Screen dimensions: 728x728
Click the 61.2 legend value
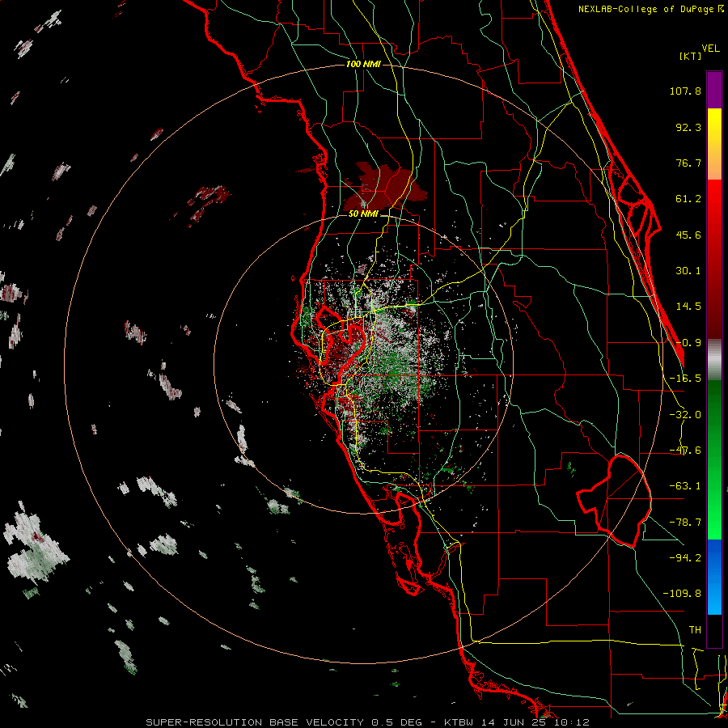[x=688, y=199]
